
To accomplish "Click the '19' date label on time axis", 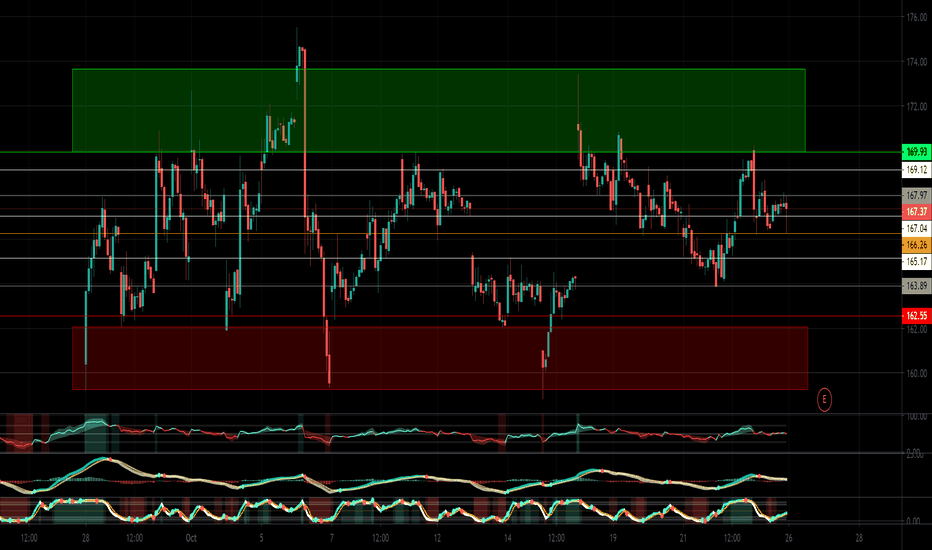I will pyautogui.click(x=613, y=538).
